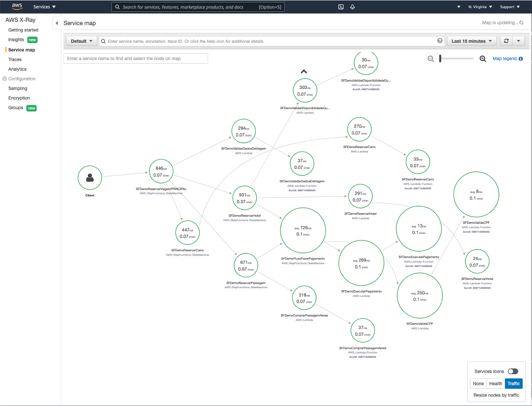Collapse the X-Ray sidebar arrow
This screenshot has width=532, height=406.
(57, 23)
